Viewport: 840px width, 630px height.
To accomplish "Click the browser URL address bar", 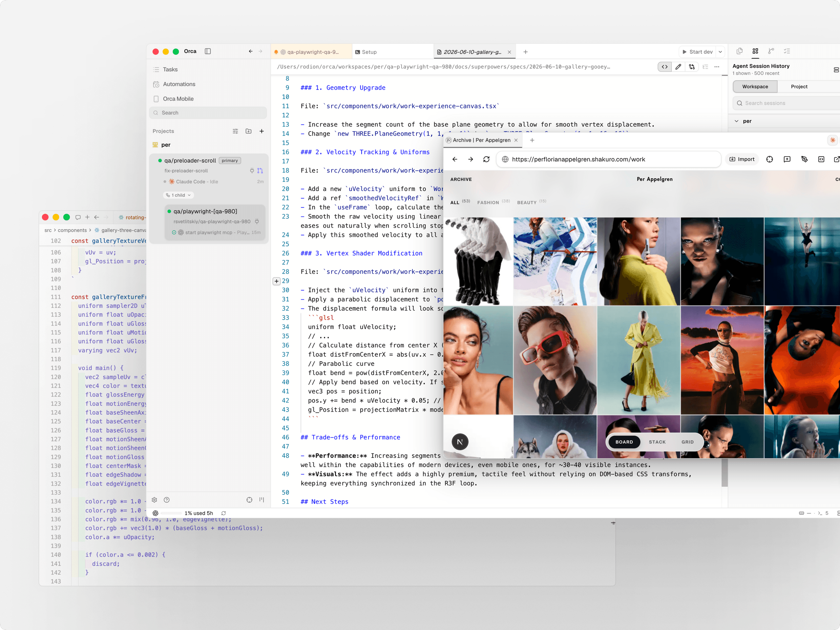I will (609, 159).
